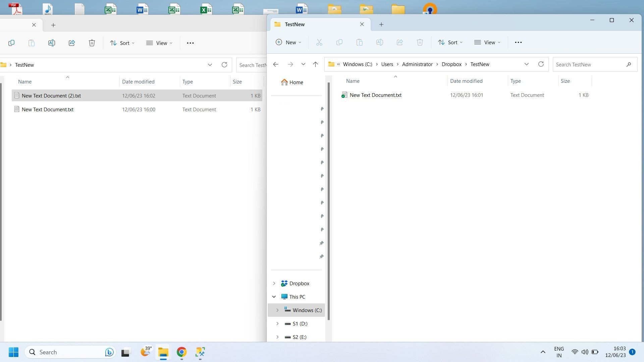This screenshot has height=362, width=644.
Task: Click Dropbox in the address bar breadcrumb
Action: 451,64
